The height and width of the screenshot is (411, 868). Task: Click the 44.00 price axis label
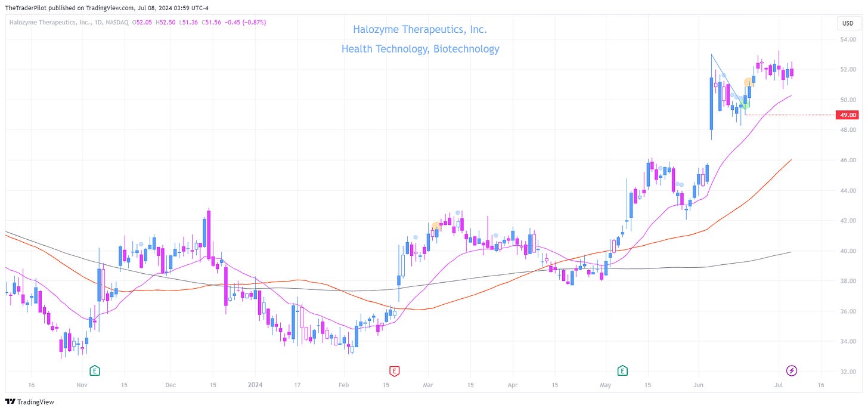pyautogui.click(x=848, y=191)
